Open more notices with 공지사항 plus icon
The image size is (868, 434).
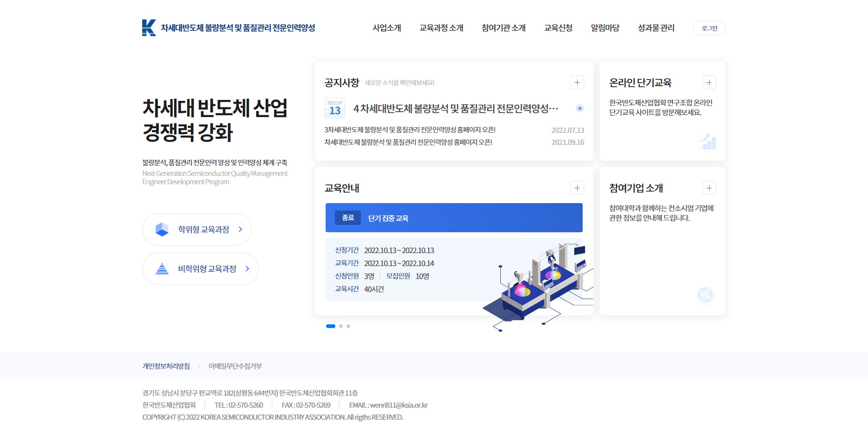click(577, 83)
